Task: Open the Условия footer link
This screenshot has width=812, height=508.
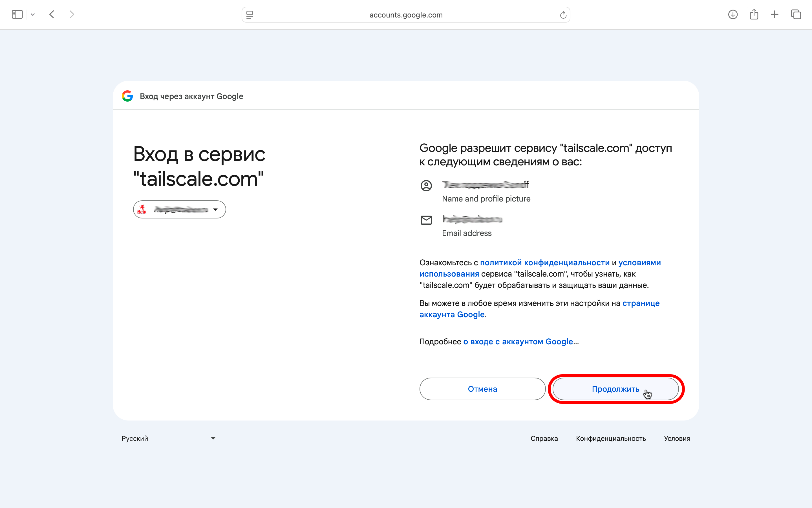Action: coord(677,439)
